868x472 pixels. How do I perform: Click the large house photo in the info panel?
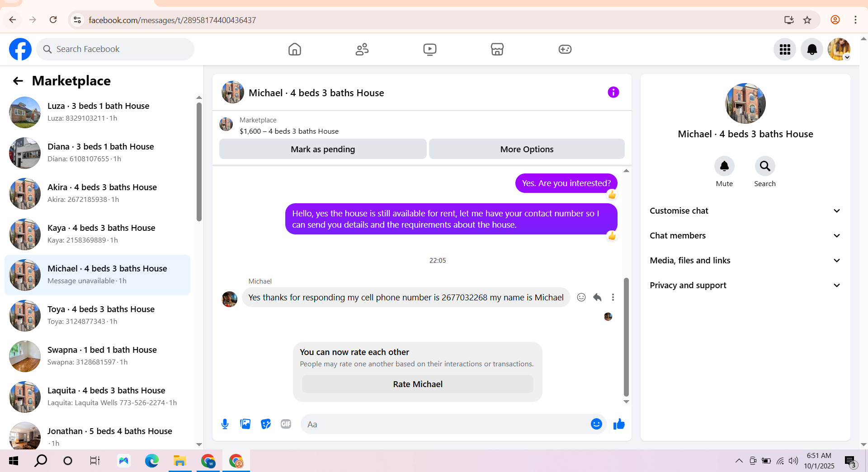click(x=745, y=103)
